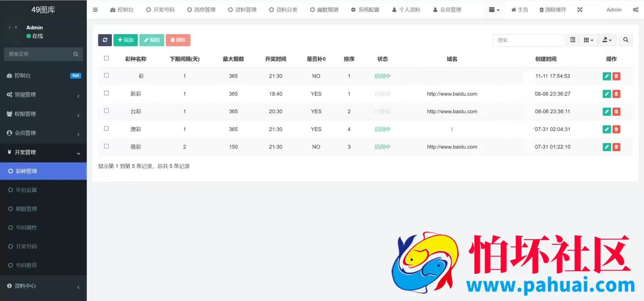Viewport: 644px width, 301px height.
Task: Click the 搜索菜单 sidebar search field
Action: (x=38, y=54)
